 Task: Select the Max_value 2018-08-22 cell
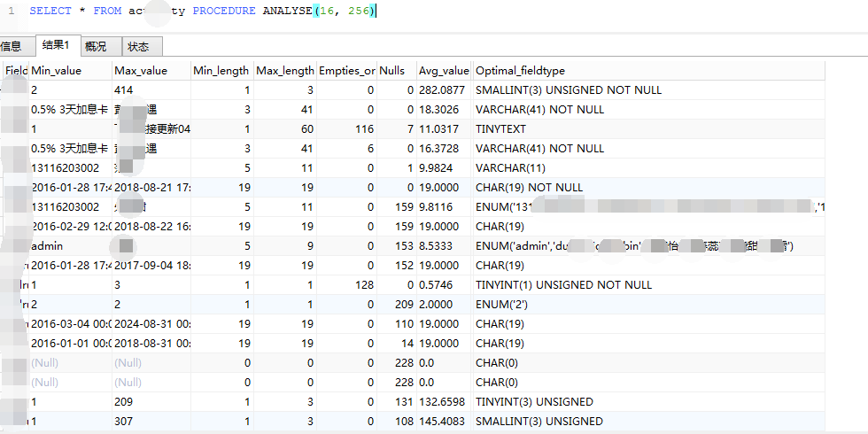coord(151,227)
